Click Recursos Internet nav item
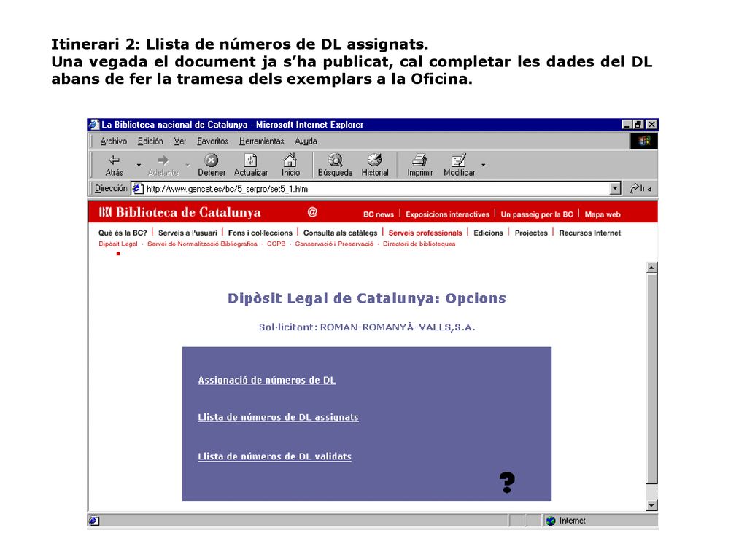 point(589,233)
